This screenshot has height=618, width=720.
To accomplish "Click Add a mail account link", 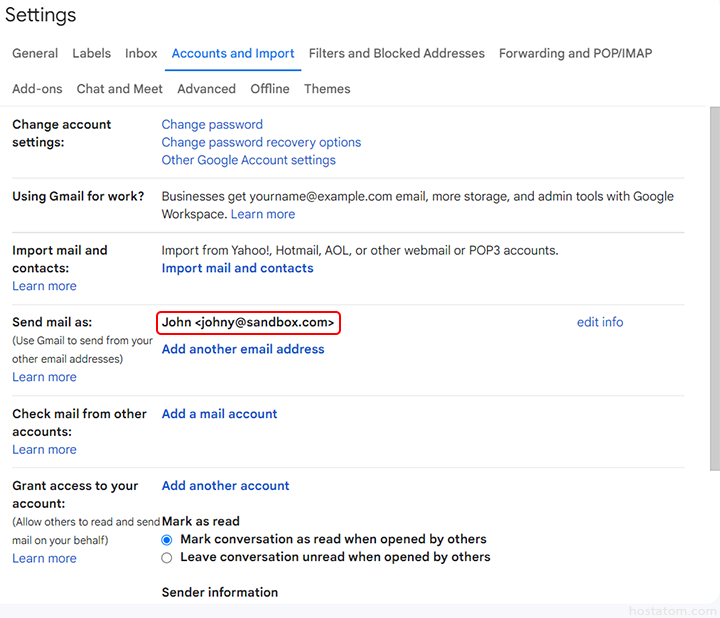I will click(x=219, y=413).
